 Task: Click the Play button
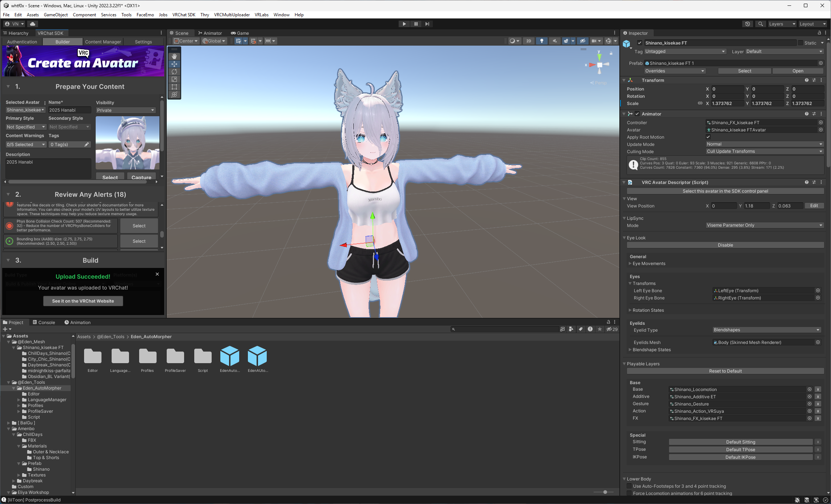(x=404, y=24)
